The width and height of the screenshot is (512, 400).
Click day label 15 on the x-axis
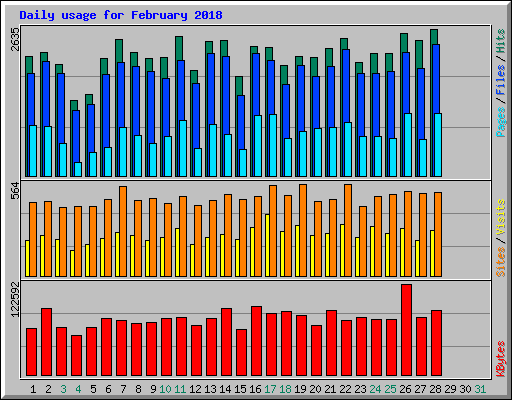pos(240,389)
